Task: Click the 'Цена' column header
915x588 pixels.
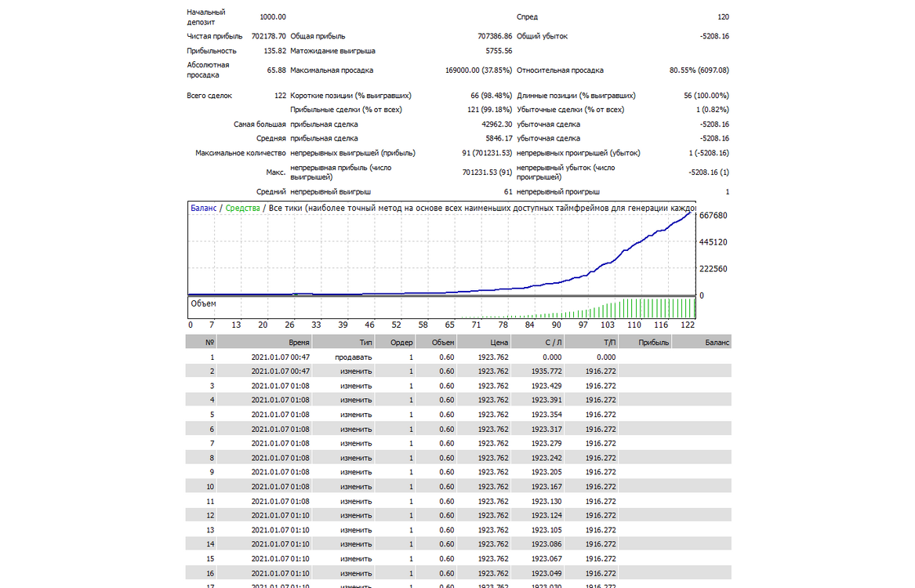Action: coord(483,343)
